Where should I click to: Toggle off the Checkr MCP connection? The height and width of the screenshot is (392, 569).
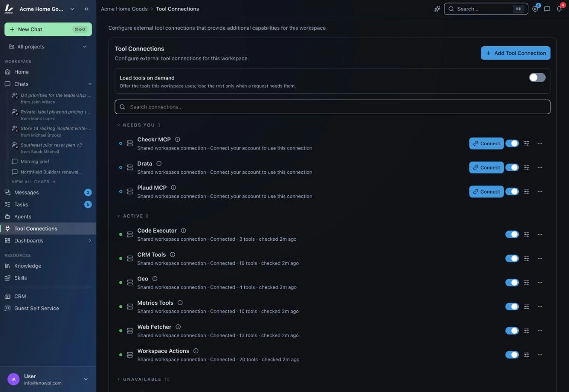pos(512,143)
